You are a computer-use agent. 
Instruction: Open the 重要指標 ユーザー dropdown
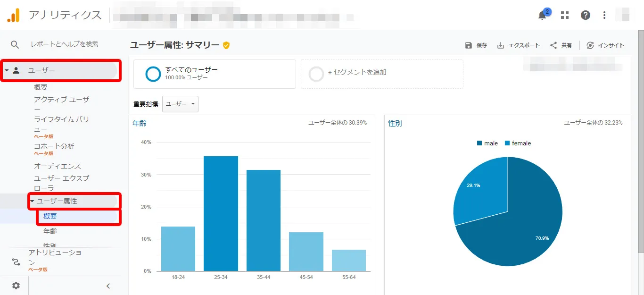(180, 104)
